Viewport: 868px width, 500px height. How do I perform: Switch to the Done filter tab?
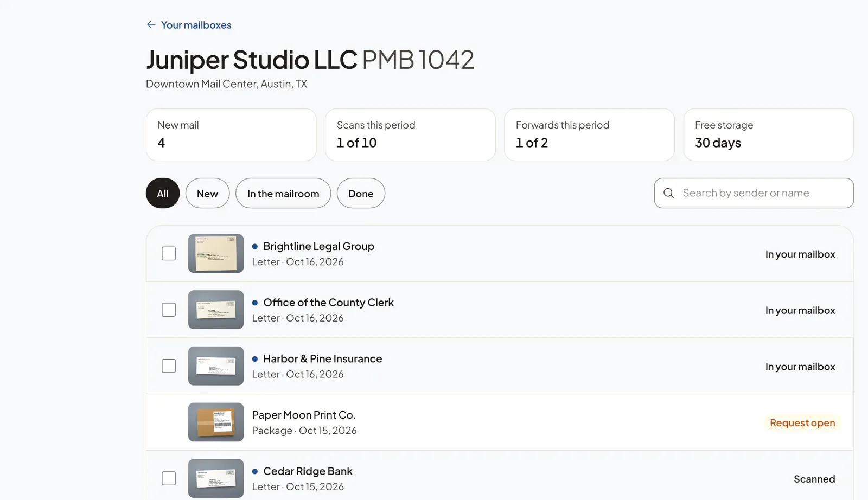pos(361,193)
